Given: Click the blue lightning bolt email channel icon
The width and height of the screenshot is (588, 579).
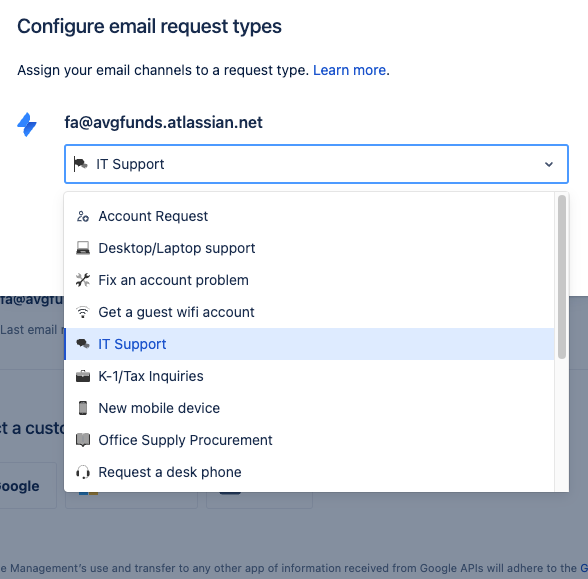Looking at the screenshot, I should tap(27, 124).
